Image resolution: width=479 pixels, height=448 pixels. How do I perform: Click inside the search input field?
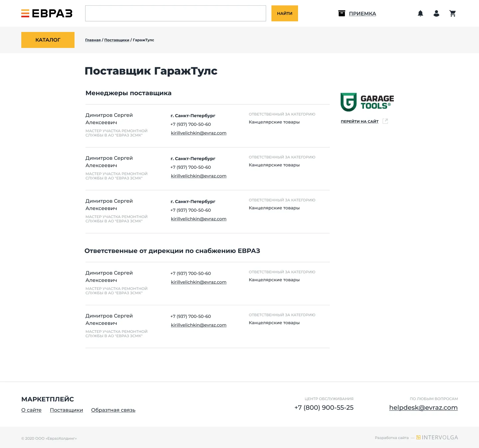(175, 13)
